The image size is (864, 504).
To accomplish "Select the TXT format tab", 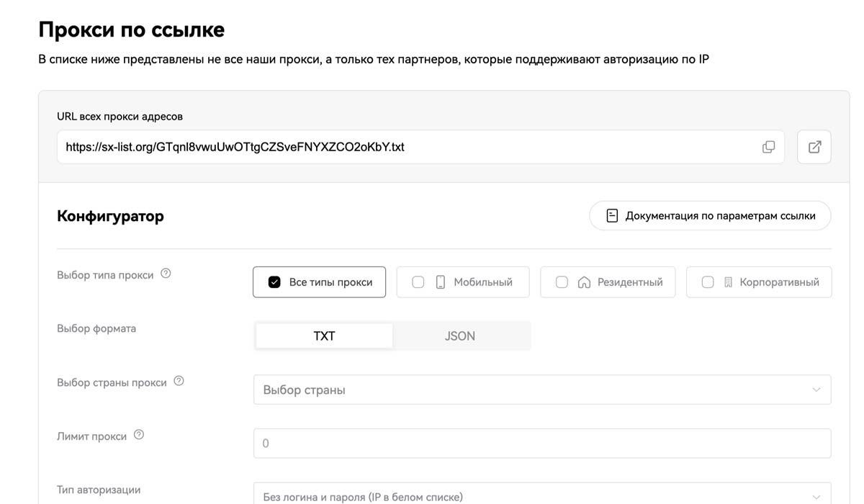I will (324, 336).
